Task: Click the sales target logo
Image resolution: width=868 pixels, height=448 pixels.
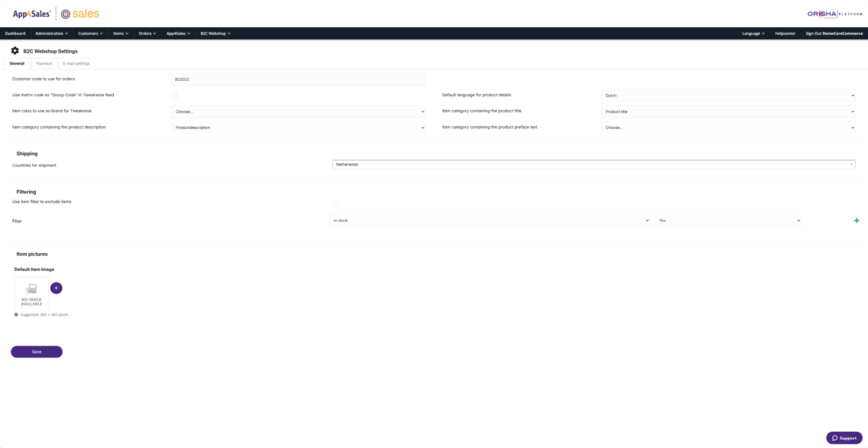Action: pos(80,14)
